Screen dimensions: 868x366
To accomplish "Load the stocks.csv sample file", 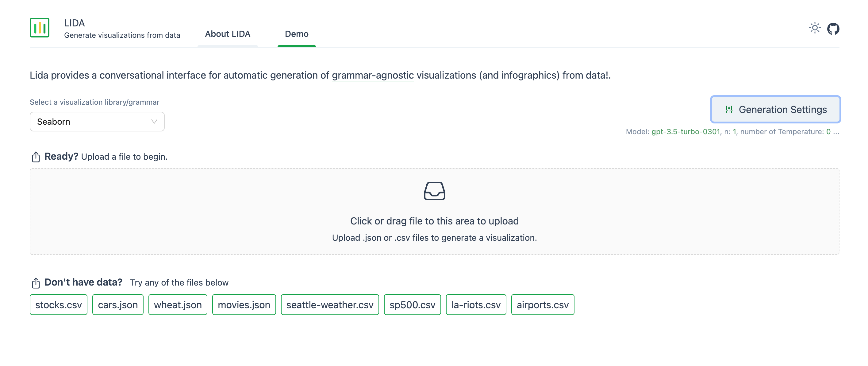I will tap(58, 305).
